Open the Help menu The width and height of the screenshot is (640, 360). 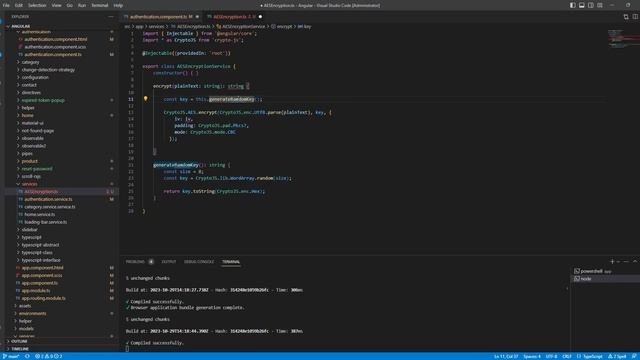click(x=118, y=5)
